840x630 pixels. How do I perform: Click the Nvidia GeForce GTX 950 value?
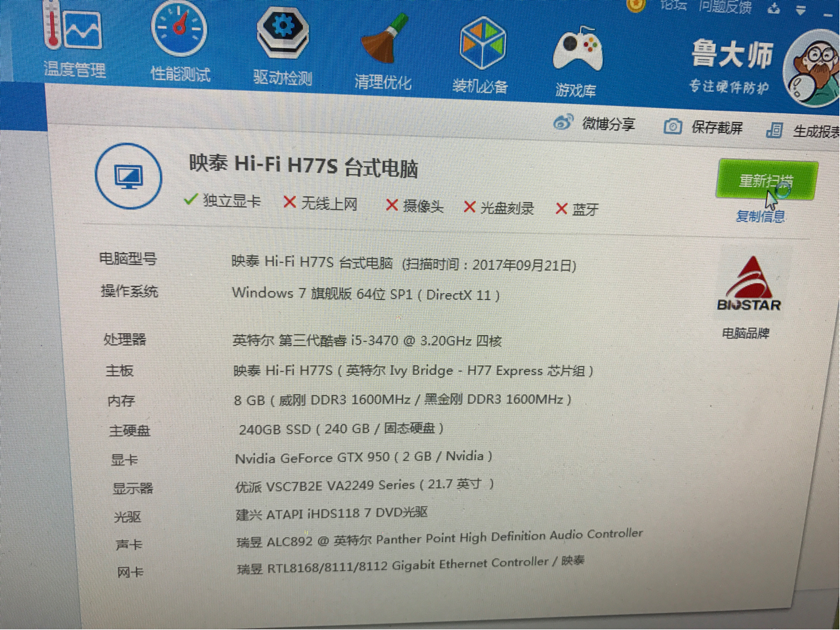pyautogui.click(x=363, y=457)
